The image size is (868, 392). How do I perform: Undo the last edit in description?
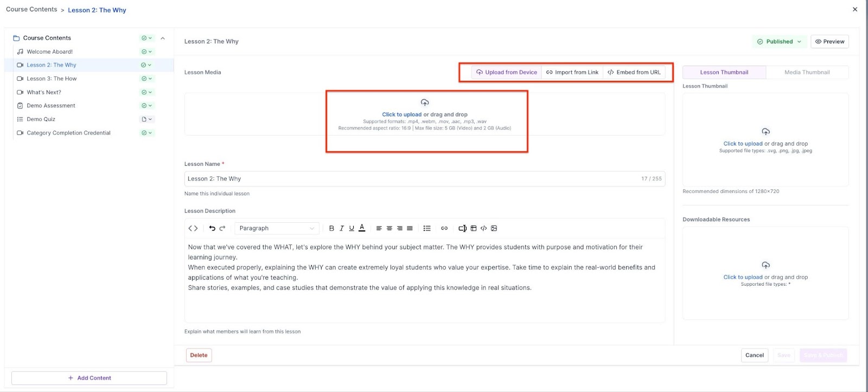212,228
